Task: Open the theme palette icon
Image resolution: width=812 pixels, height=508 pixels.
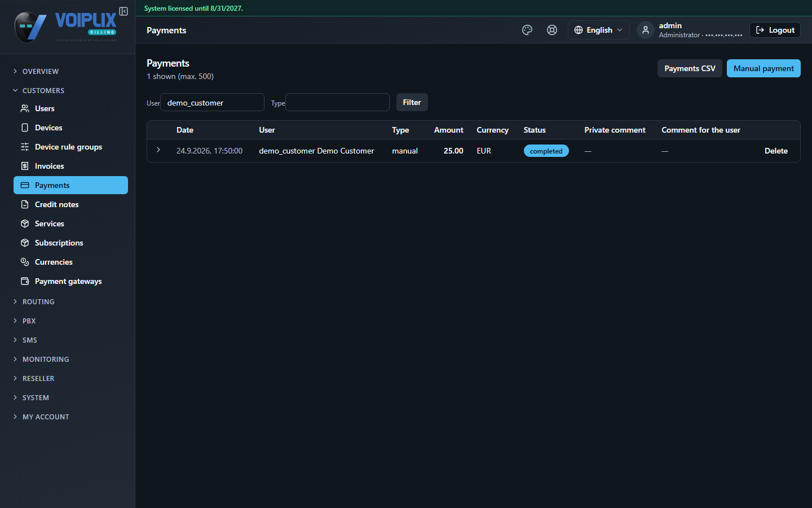Action: pyautogui.click(x=527, y=30)
